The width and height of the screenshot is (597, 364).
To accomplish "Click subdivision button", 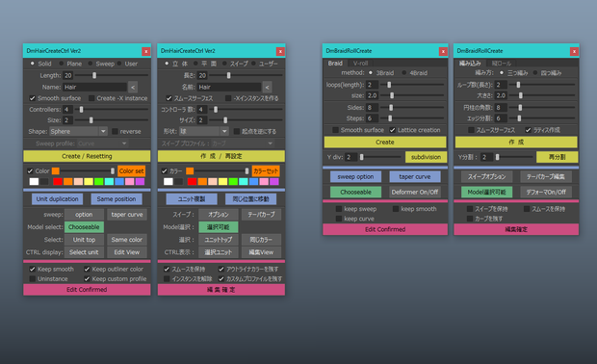I will pyautogui.click(x=426, y=157).
